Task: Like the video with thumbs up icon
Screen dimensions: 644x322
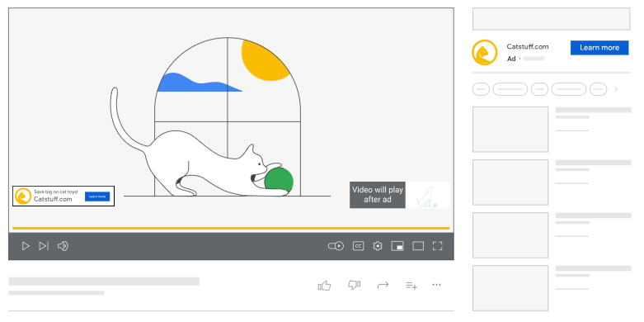Action: 324,285
